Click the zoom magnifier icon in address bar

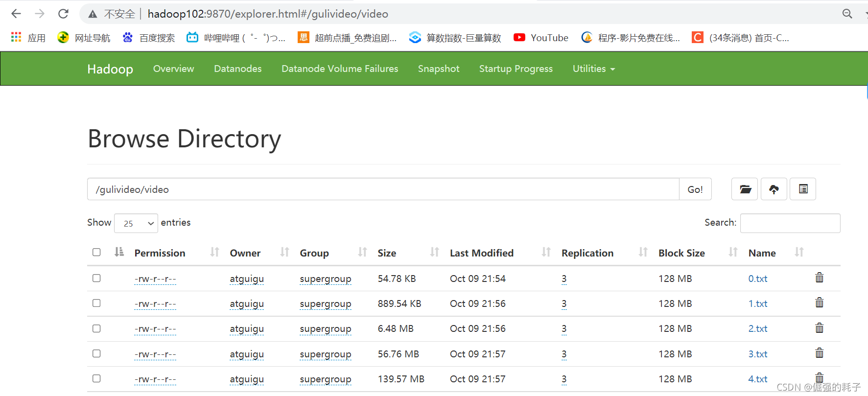(847, 14)
